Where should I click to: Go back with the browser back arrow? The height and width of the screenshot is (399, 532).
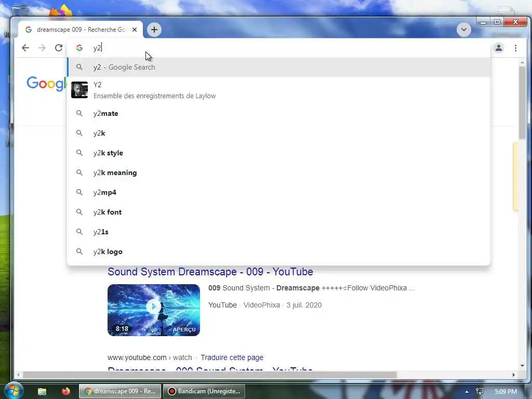point(25,48)
